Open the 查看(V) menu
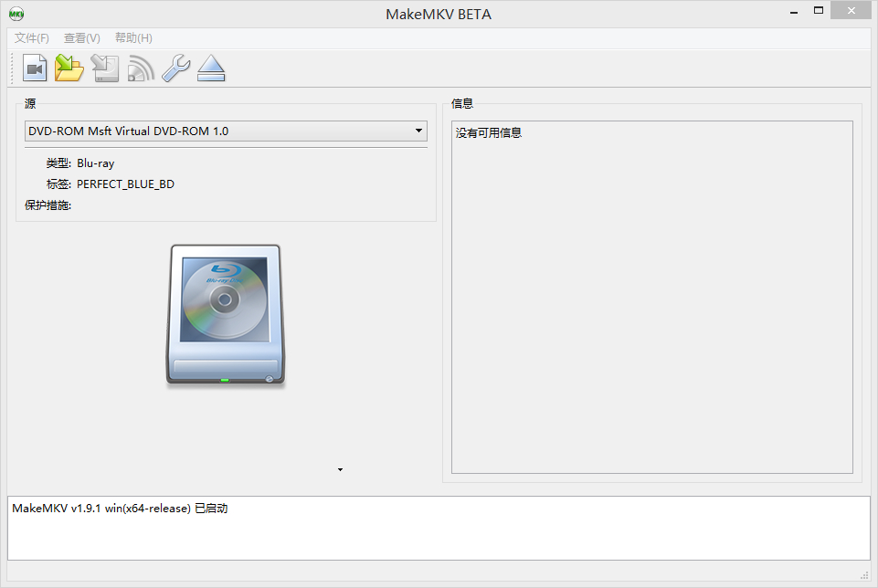 click(82, 38)
